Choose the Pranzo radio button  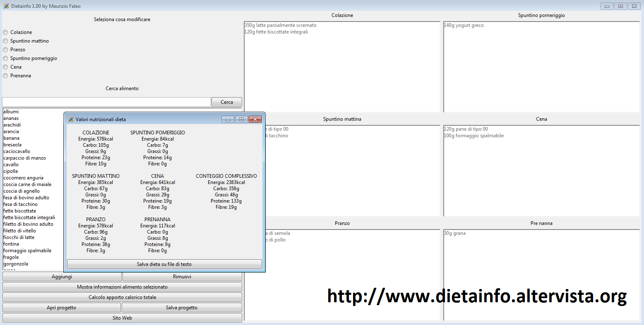[6, 50]
